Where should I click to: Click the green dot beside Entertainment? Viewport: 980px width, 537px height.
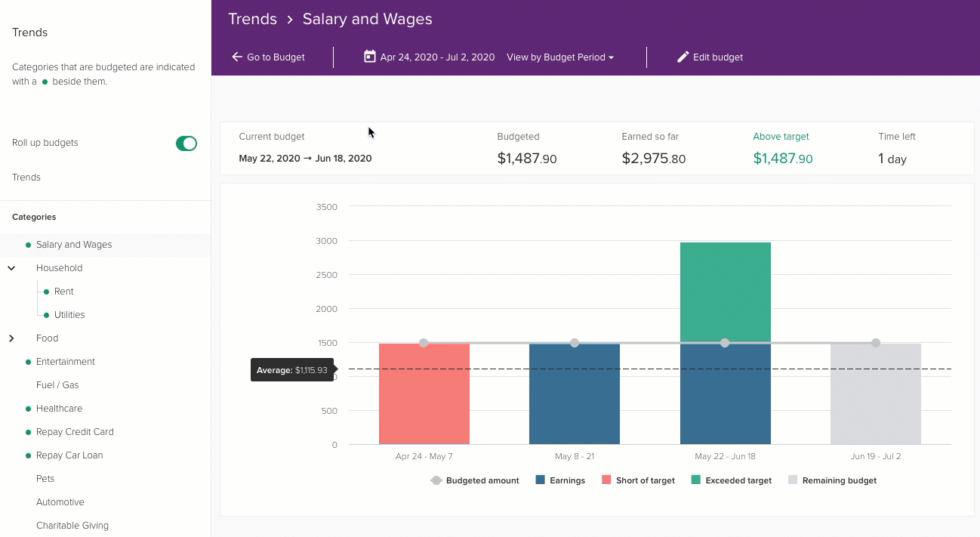pos(29,362)
